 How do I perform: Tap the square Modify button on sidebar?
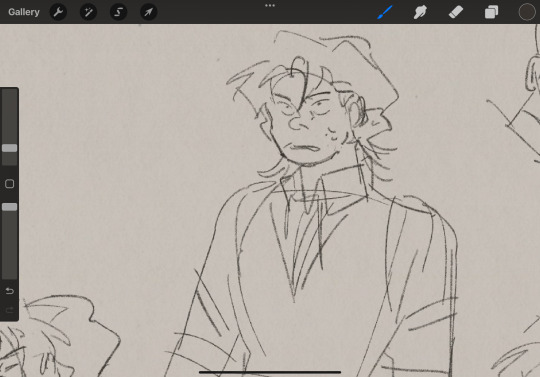coord(10,184)
